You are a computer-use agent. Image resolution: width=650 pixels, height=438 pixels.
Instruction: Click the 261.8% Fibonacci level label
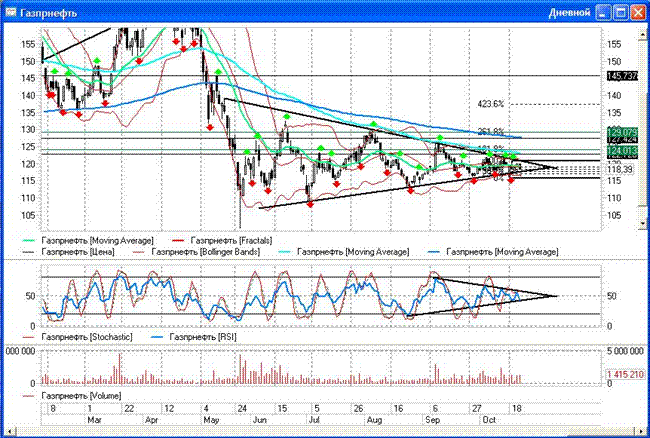pos(491,132)
